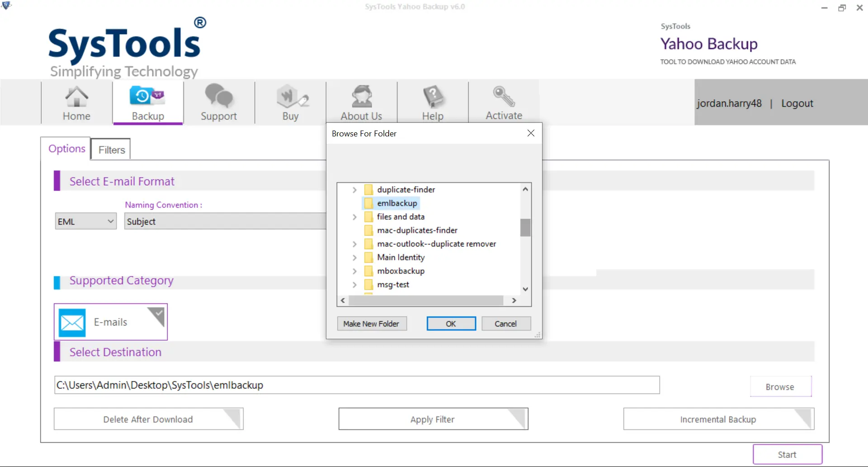Click the SysTools app icon in title bar
The image size is (868, 467).
click(x=6, y=6)
